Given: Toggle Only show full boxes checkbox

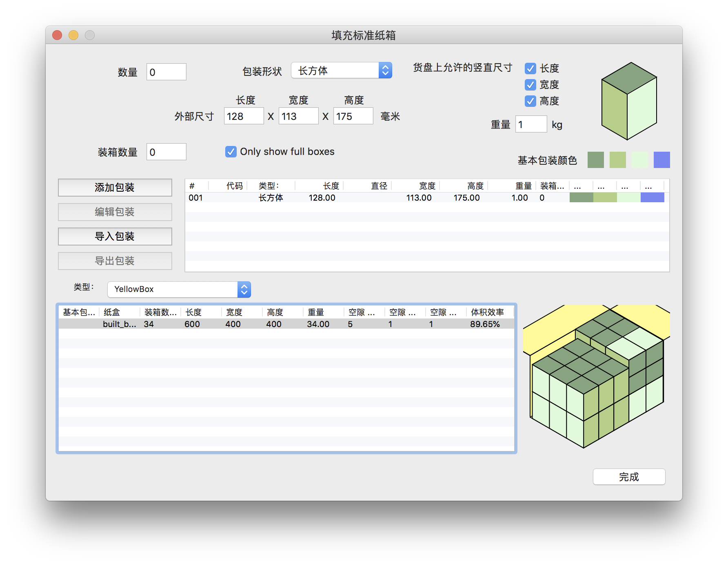Looking at the screenshot, I should click(x=231, y=152).
